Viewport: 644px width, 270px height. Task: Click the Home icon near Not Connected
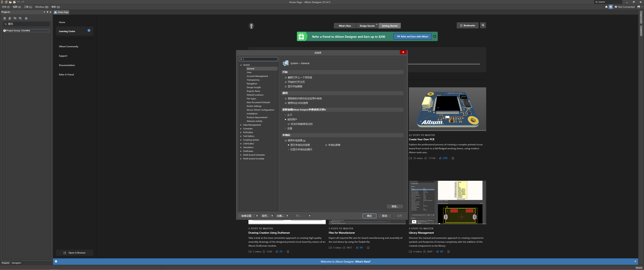point(606,7)
